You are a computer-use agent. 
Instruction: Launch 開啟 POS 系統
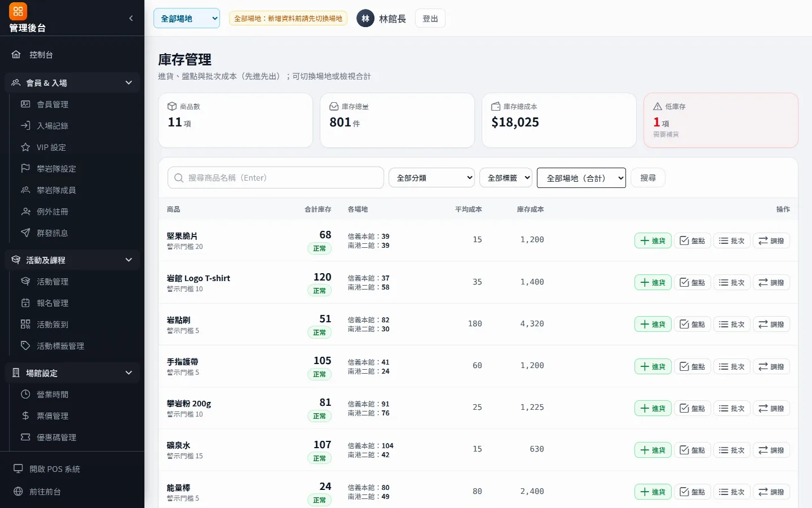[x=72, y=469]
